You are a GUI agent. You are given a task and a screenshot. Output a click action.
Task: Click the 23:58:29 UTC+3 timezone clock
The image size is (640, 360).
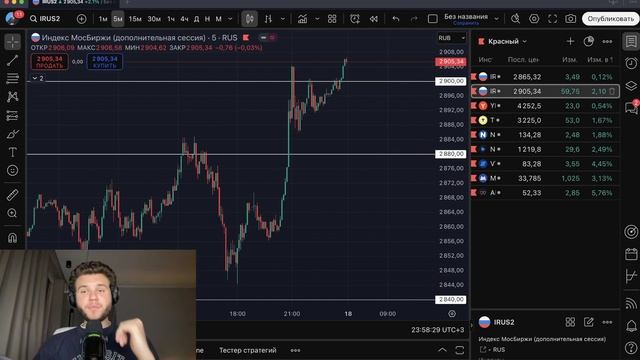click(437, 330)
